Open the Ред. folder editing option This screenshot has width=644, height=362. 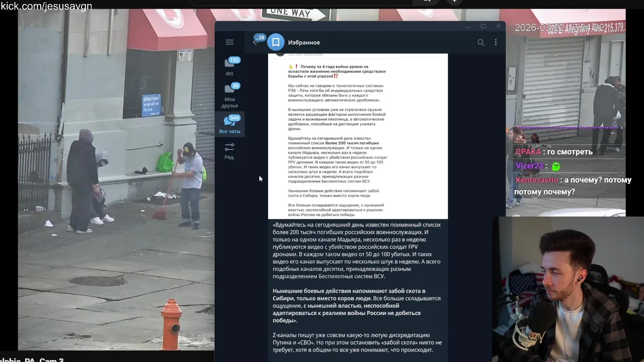click(x=229, y=150)
